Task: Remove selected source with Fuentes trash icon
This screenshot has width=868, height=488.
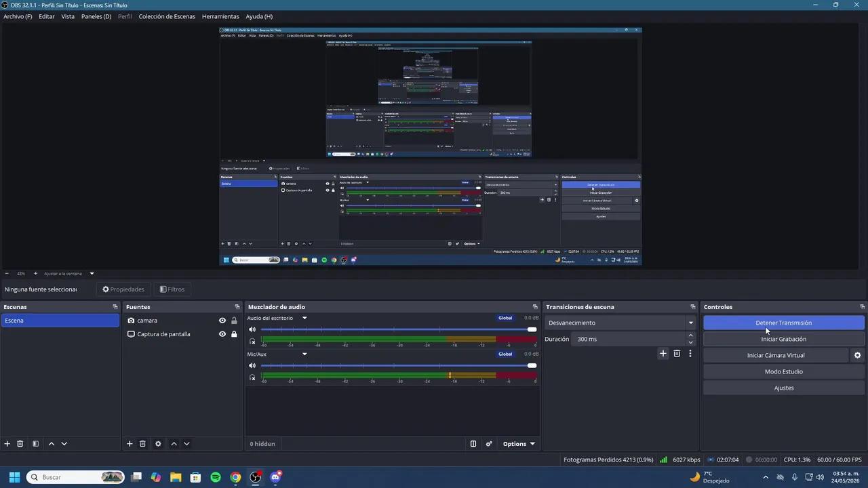Action: pos(142,444)
